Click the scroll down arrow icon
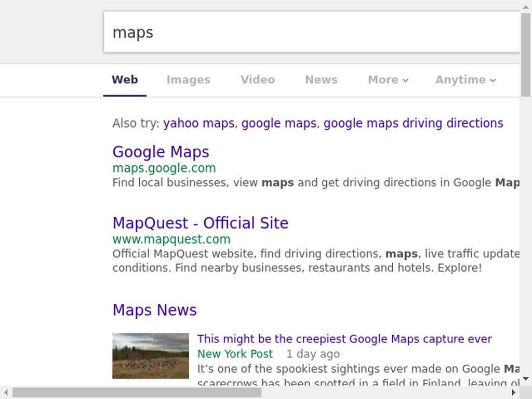This screenshot has width=532, height=399. (526, 379)
